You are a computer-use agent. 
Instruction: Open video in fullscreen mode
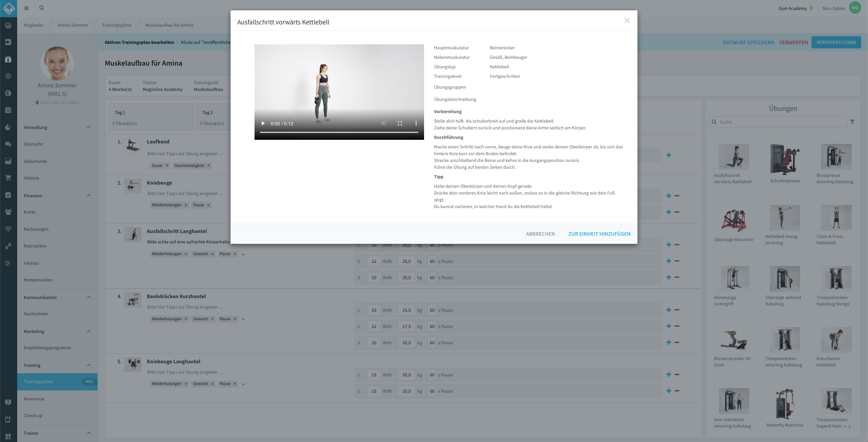click(x=400, y=124)
